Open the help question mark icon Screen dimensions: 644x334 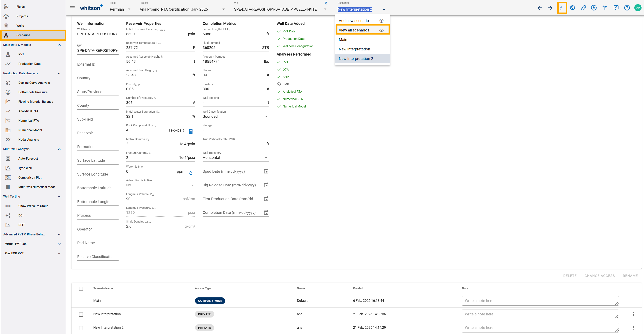click(627, 8)
